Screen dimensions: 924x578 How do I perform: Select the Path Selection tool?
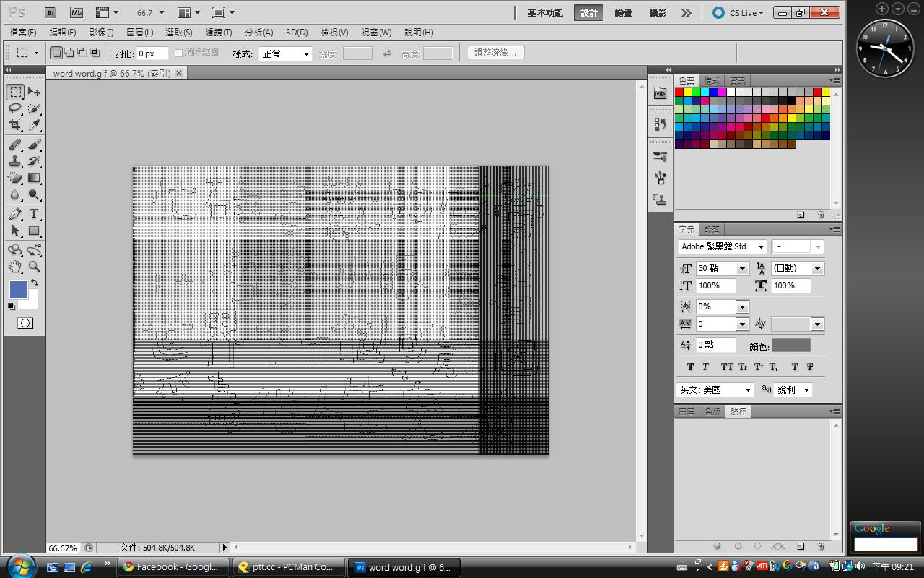tap(15, 231)
